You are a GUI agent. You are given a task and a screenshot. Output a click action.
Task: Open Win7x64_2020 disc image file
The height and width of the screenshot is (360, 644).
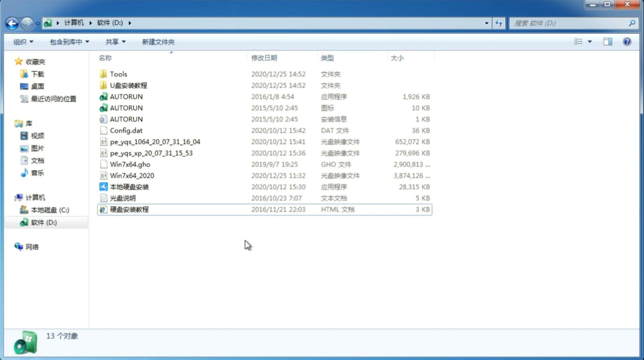pyautogui.click(x=131, y=176)
